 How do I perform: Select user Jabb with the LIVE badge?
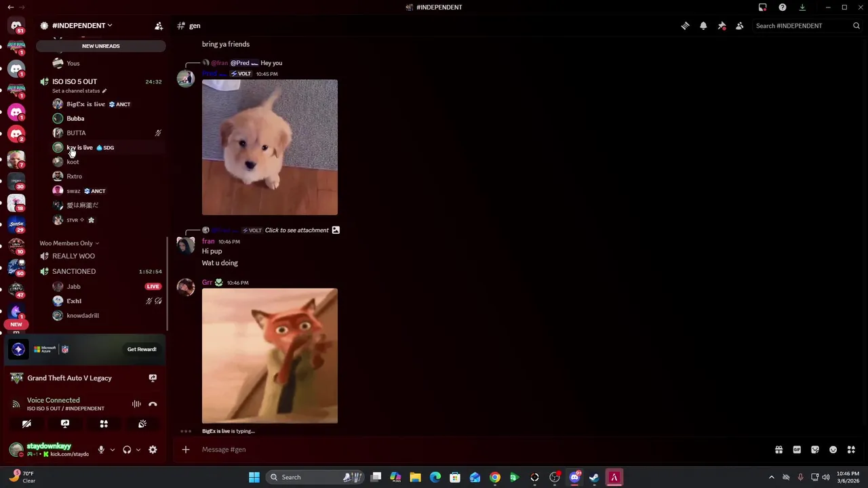click(x=73, y=287)
